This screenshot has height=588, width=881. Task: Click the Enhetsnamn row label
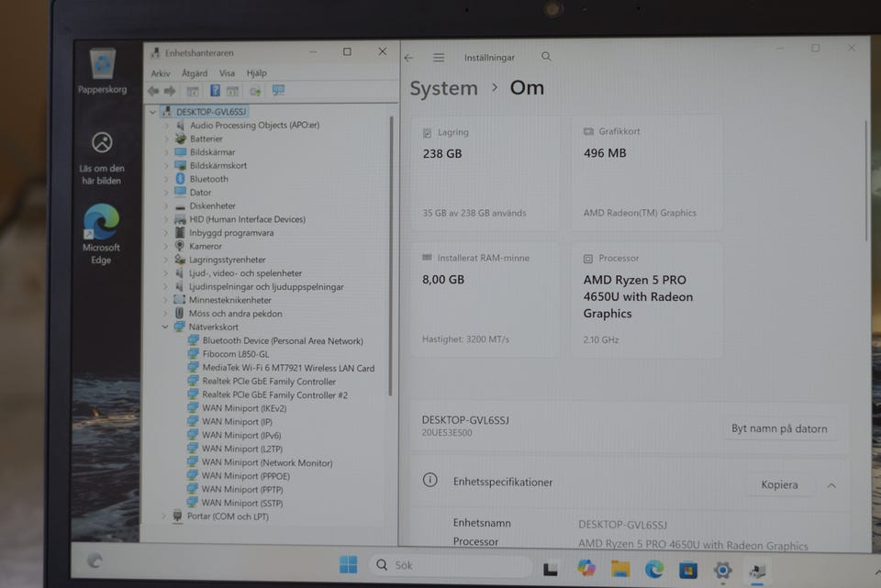[482, 523]
